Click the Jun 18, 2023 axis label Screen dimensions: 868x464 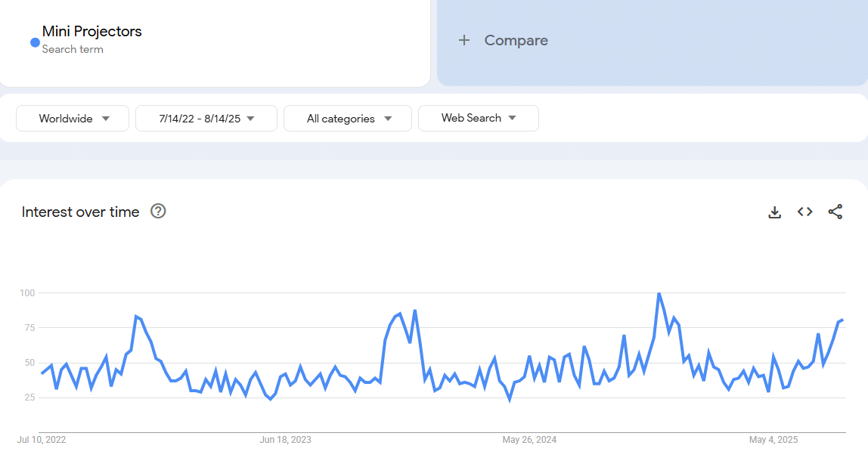(x=285, y=440)
